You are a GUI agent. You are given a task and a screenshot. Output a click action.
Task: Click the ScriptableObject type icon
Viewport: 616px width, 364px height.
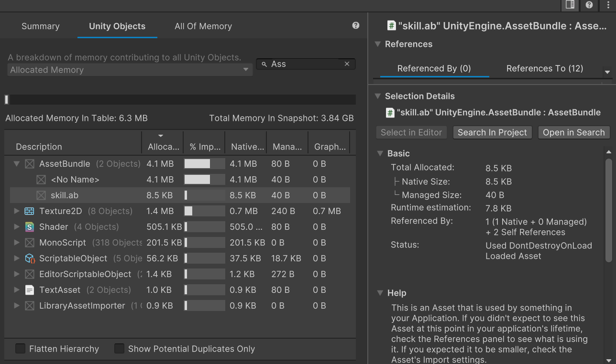(x=30, y=258)
